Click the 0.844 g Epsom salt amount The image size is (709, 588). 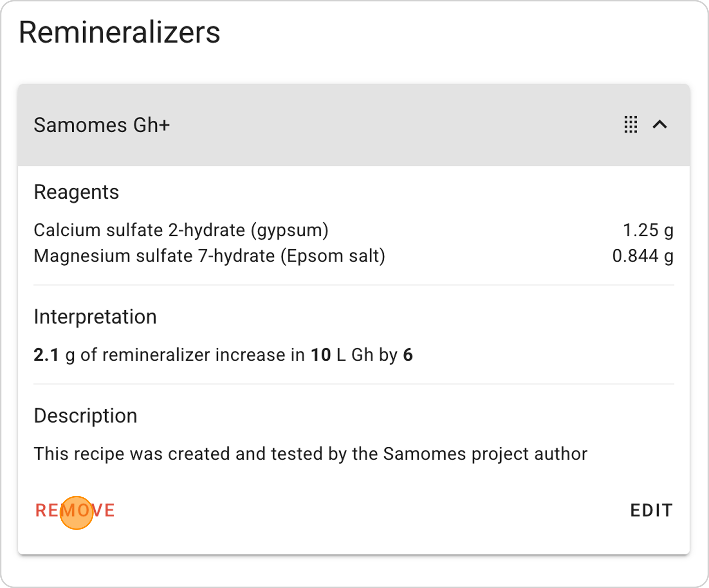pyautogui.click(x=642, y=256)
